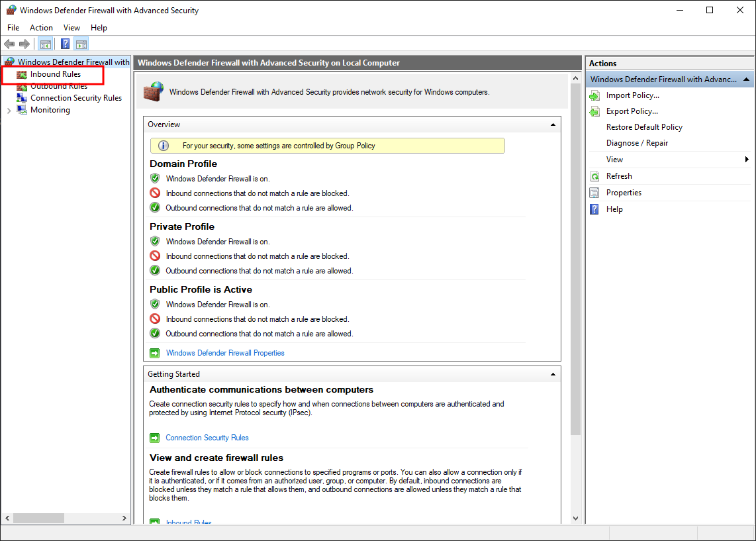Click the blue Help icon in the toolbar
756x541 pixels.
pyautogui.click(x=66, y=44)
